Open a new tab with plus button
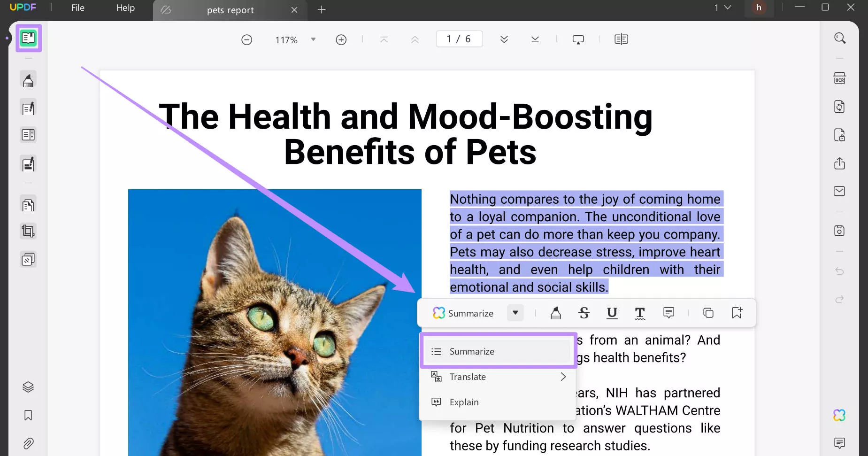This screenshot has height=456, width=868. tap(322, 10)
